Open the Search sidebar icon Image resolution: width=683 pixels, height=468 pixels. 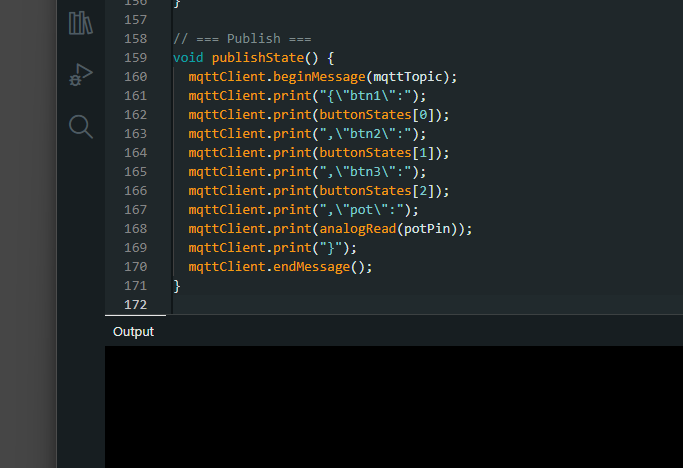click(81, 126)
